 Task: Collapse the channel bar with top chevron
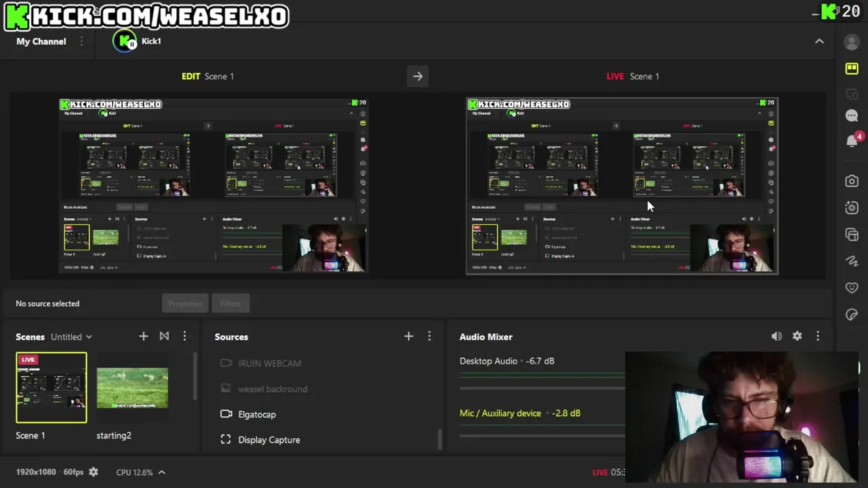819,41
